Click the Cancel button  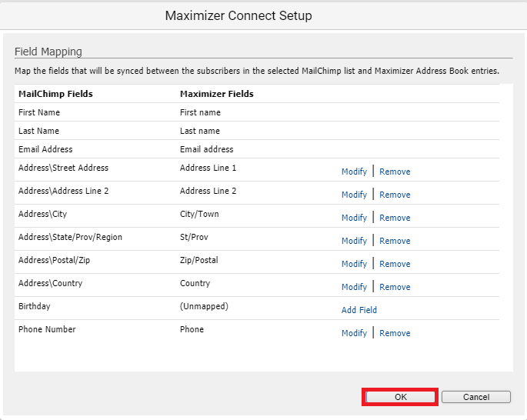(x=476, y=397)
